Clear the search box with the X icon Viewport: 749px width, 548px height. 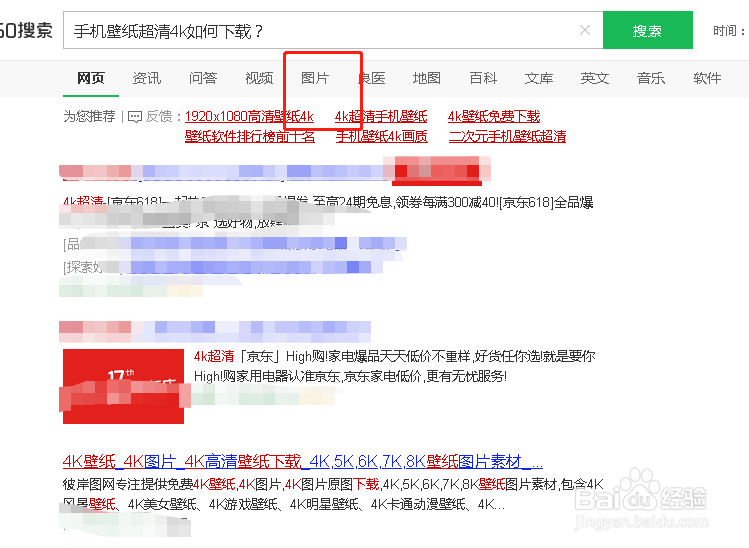(x=585, y=31)
